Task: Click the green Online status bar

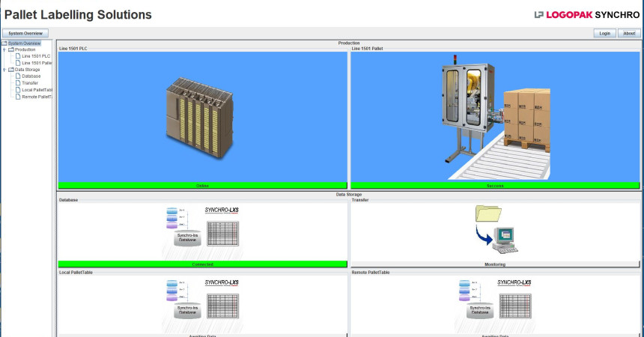Action: point(202,186)
